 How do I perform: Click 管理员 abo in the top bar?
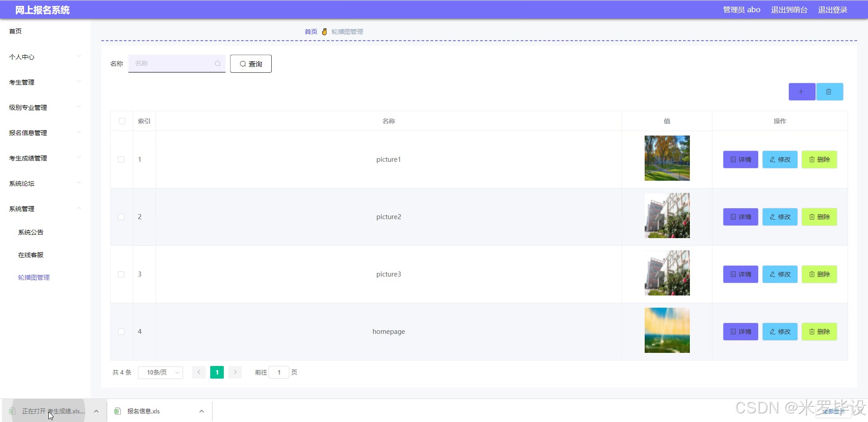(x=741, y=9)
